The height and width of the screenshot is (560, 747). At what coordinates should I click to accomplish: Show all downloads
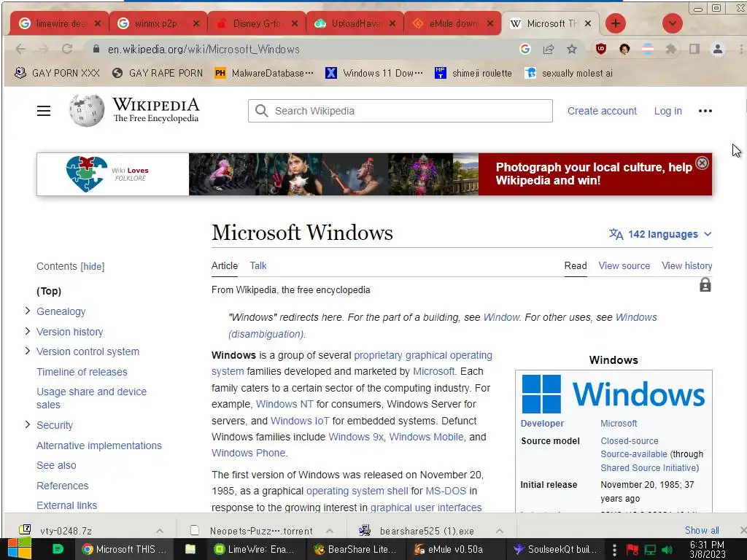coord(702,530)
